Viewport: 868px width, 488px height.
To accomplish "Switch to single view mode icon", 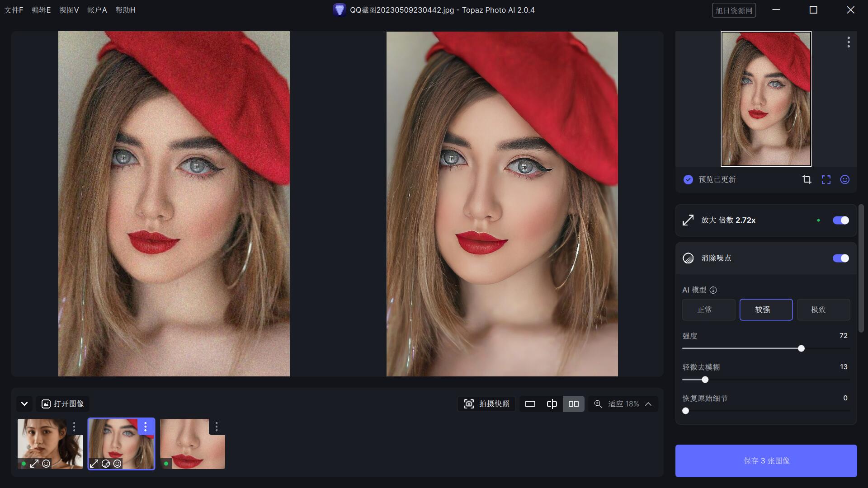I will coord(530,404).
